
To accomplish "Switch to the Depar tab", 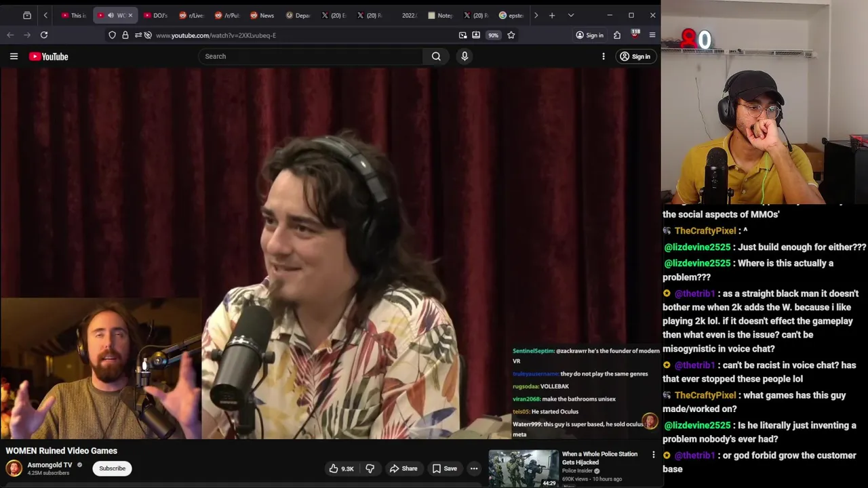I will tap(298, 15).
